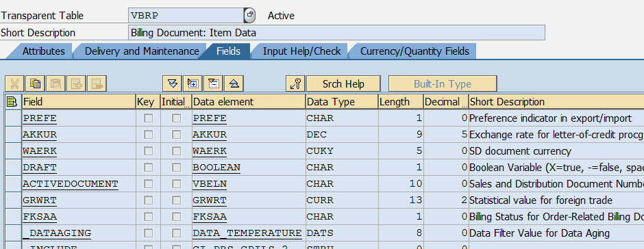Open the Delivery and Maintenance tab

pos(142,51)
